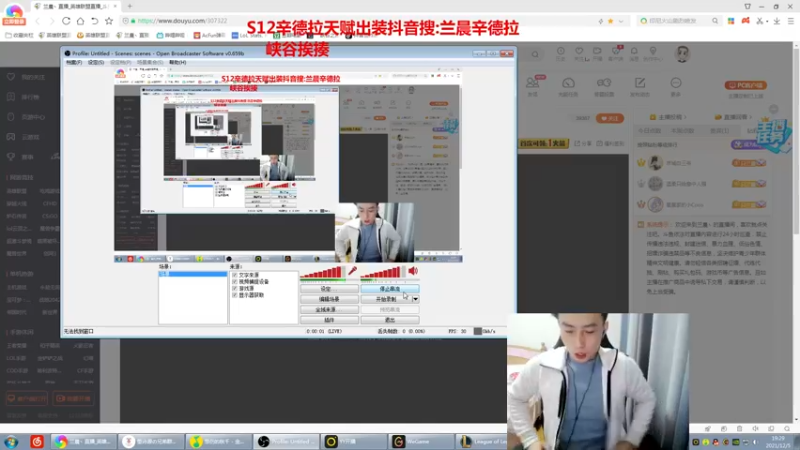This screenshot has width=800, height=450.
Task: Click orange PC客户端 button
Action: [x=746, y=85]
